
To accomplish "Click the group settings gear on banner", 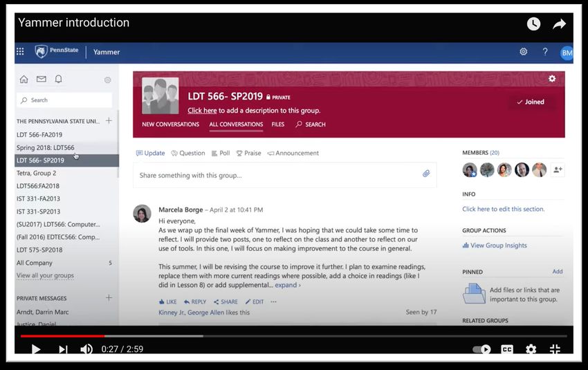I will click(552, 79).
